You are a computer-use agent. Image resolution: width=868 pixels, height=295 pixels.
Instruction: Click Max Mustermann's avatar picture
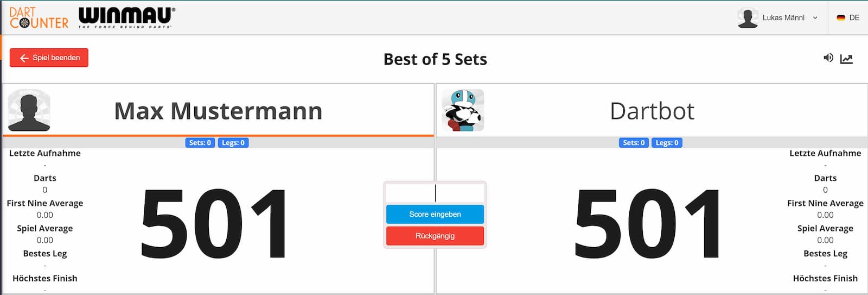(x=29, y=110)
